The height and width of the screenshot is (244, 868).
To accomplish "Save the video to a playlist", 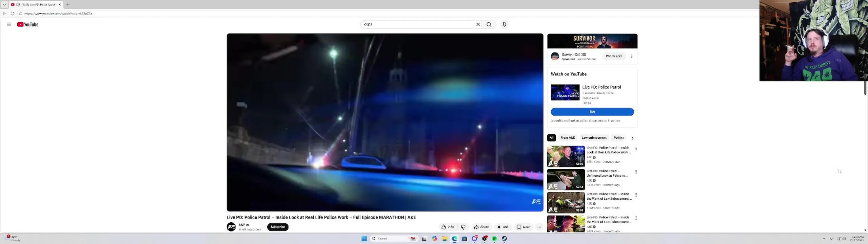I will [524, 227].
